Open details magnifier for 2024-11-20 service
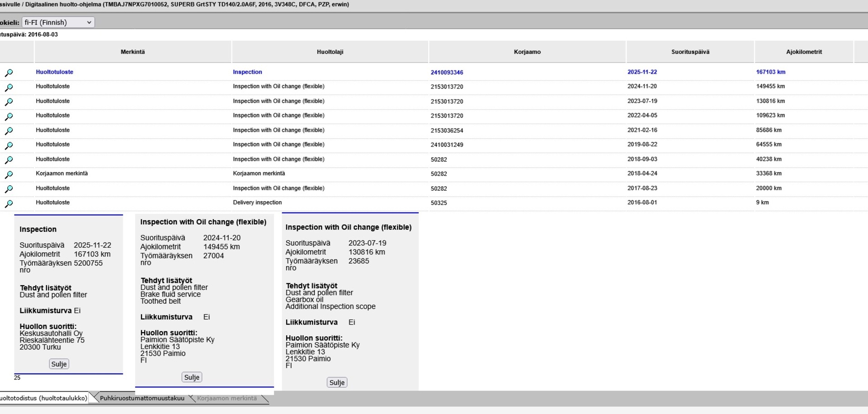 (9, 87)
